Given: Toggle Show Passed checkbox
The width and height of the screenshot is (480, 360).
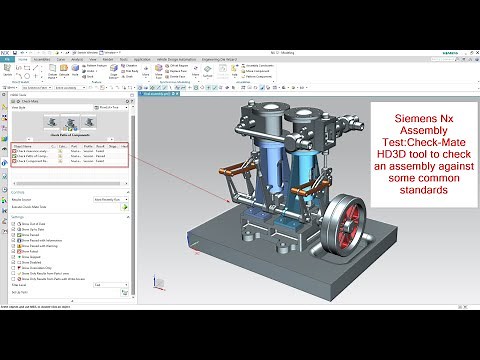Looking at the screenshot, I should tap(13, 235).
